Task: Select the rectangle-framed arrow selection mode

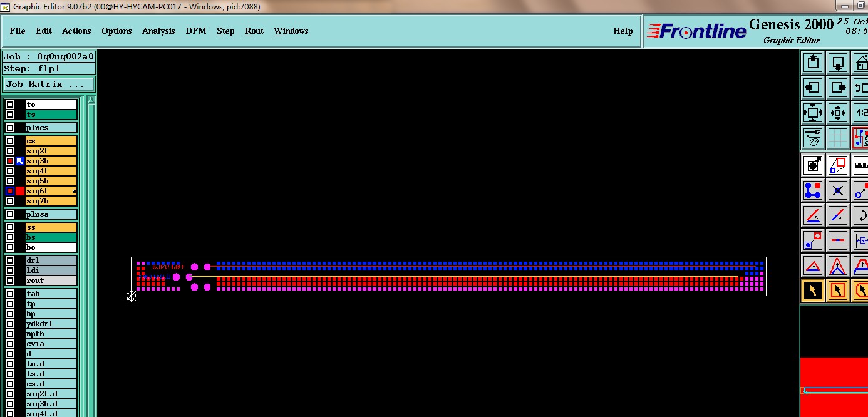Action: click(x=838, y=291)
